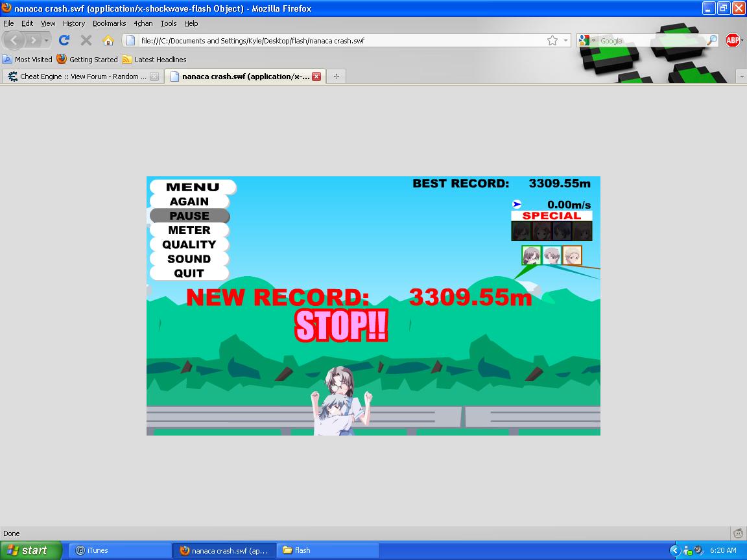Click the search magnifier icon
Viewport: 747px width, 560px height.
[712, 40]
